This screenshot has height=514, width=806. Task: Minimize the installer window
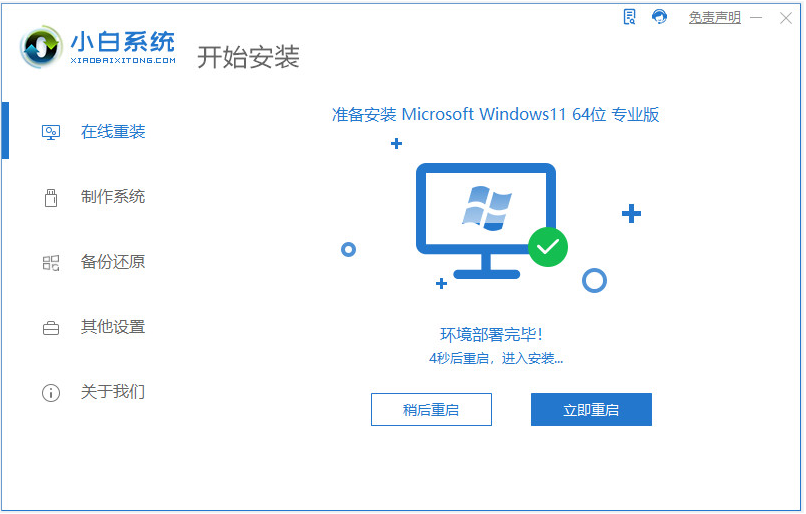(x=756, y=18)
